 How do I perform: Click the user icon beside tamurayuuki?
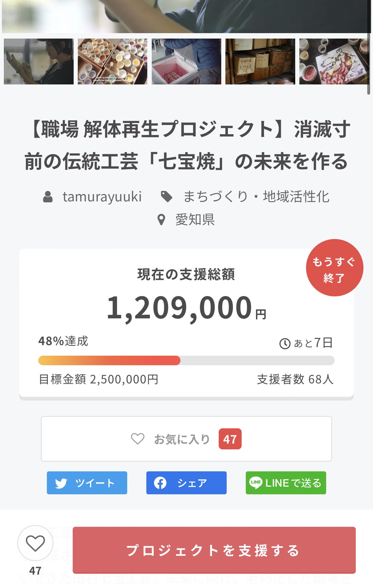(48, 197)
